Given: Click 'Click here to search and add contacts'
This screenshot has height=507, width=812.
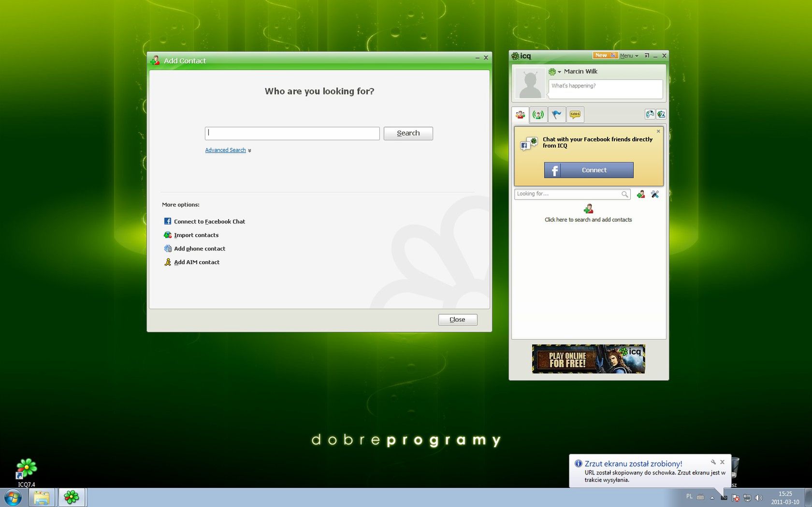Looking at the screenshot, I should (588, 220).
